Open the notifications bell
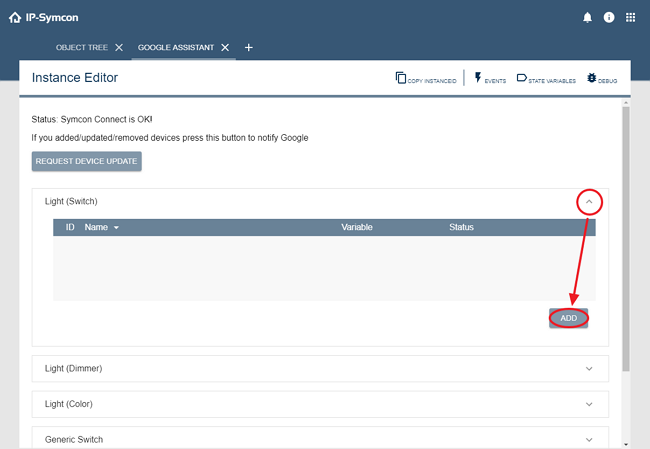The height and width of the screenshot is (449, 650). pyautogui.click(x=587, y=17)
